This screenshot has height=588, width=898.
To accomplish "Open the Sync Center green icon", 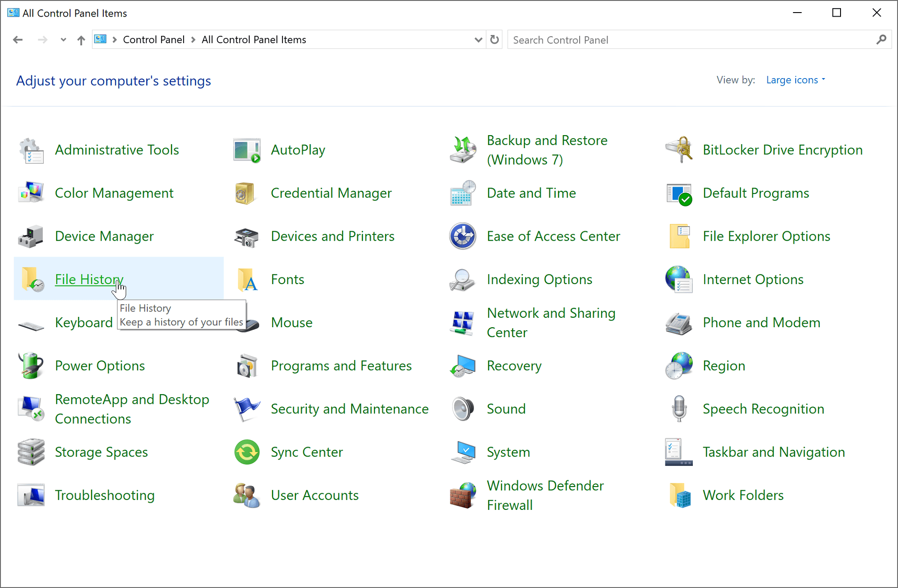I will 247,452.
